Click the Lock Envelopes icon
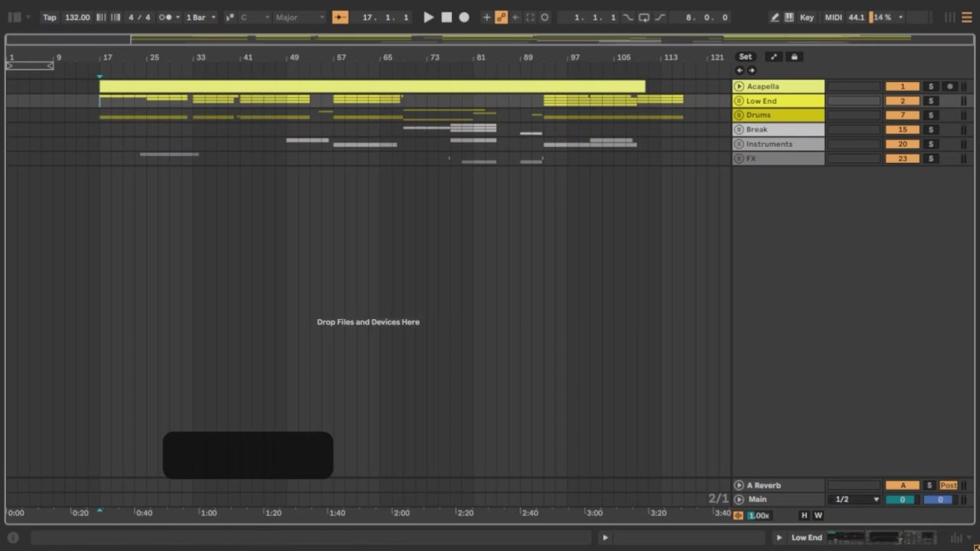 (x=794, y=57)
